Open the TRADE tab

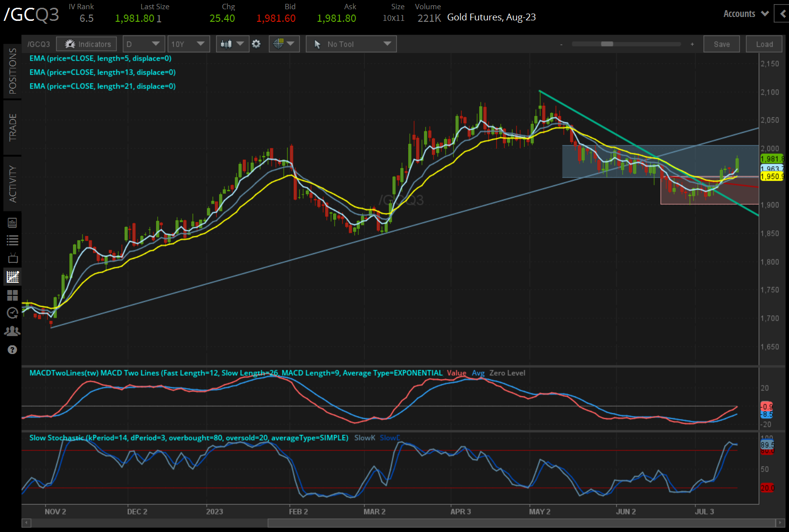[x=13, y=128]
